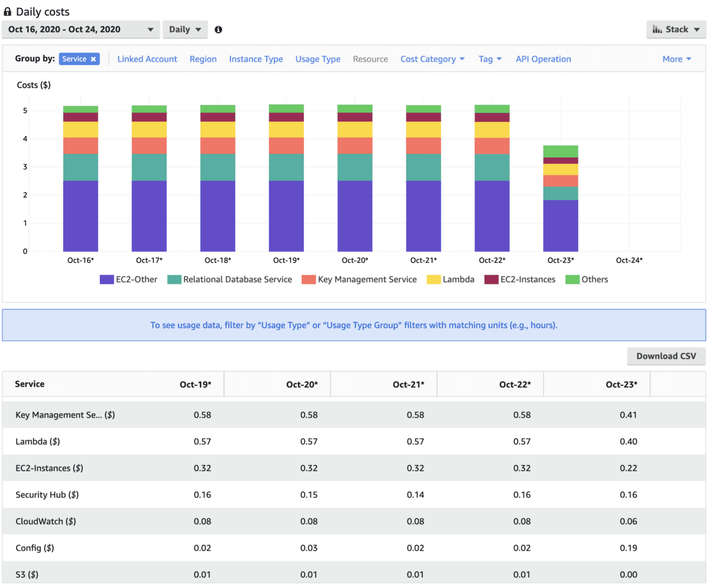Click the info icon beside Daily
This screenshot has width=711, height=588.
point(218,29)
